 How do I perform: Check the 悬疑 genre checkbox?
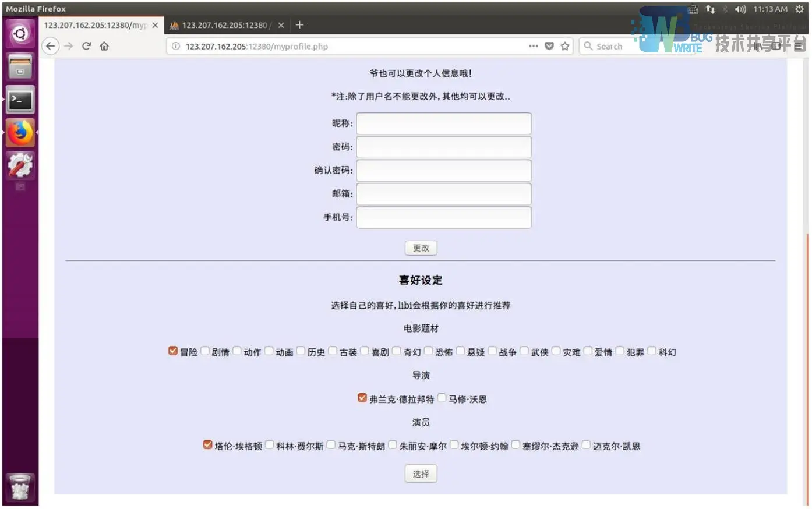[x=460, y=351]
